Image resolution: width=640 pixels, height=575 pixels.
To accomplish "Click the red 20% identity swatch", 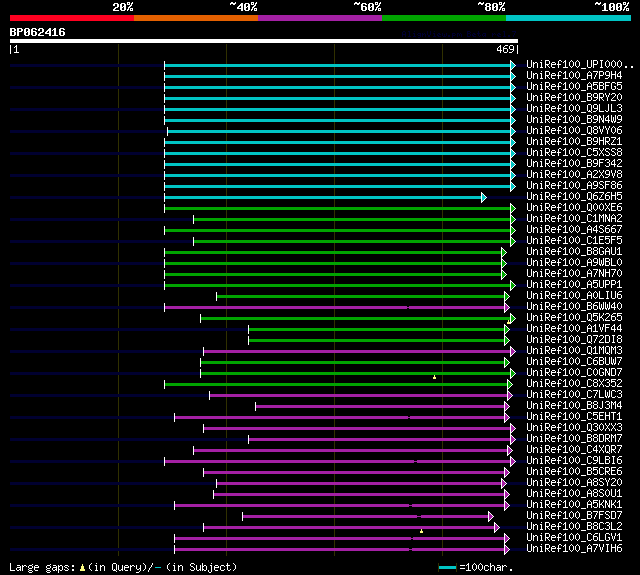I will pyautogui.click(x=72, y=18).
